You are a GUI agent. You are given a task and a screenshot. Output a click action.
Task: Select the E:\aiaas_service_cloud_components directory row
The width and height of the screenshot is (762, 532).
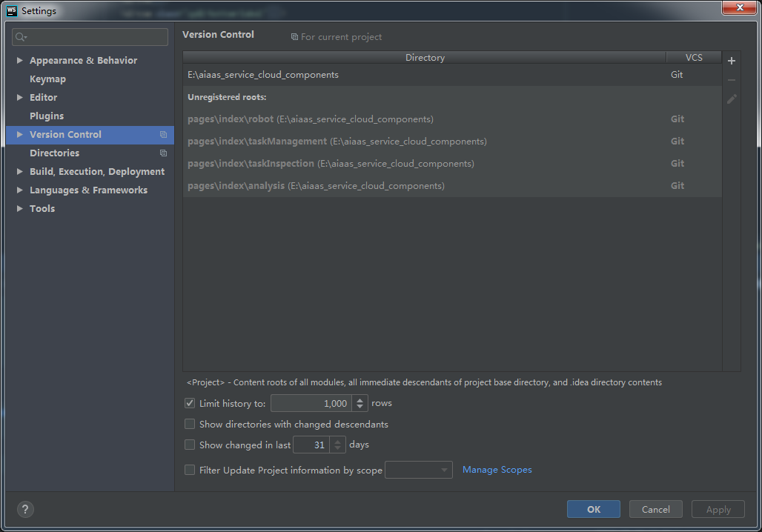(452, 75)
